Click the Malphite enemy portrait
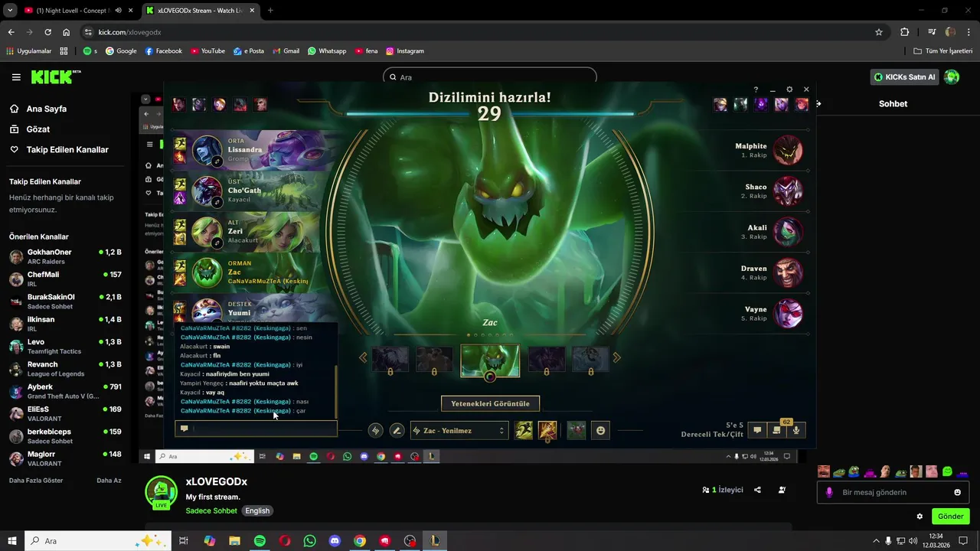Viewport: 980px width, 551px height. [x=788, y=150]
